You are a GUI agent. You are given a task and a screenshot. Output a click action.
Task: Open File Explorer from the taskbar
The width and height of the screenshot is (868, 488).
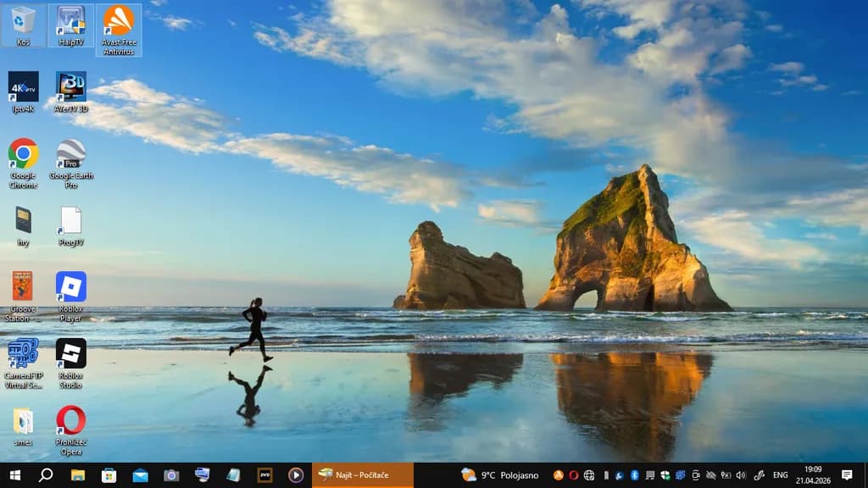click(x=77, y=475)
